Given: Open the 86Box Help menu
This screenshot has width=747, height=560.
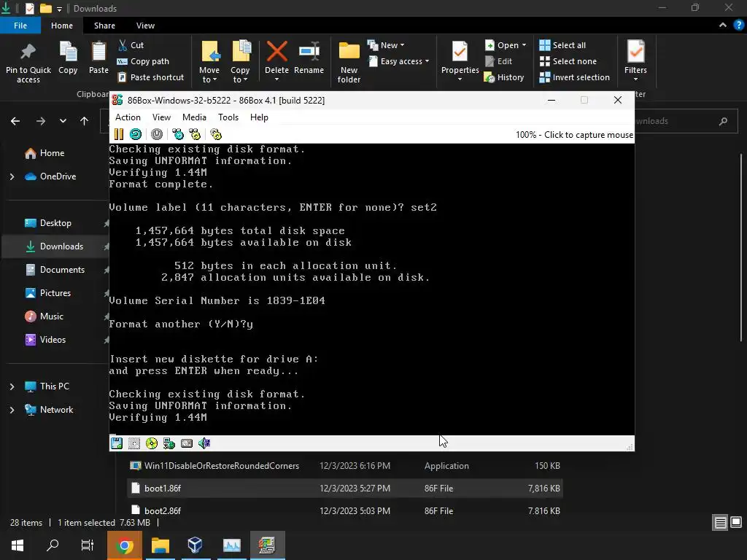Looking at the screenshot, I should coord(259,117).
